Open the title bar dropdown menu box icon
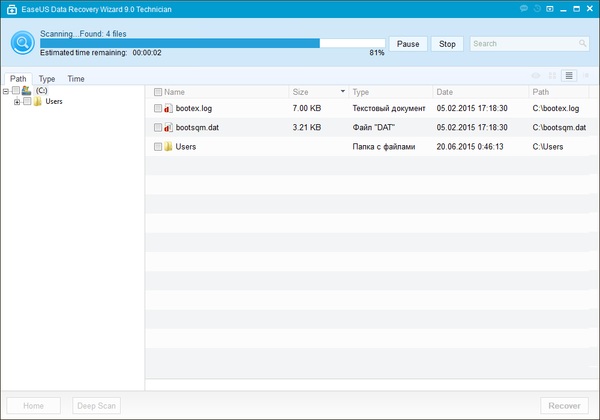This screenshot has width=600, height=420. click(x=550, y=9)
